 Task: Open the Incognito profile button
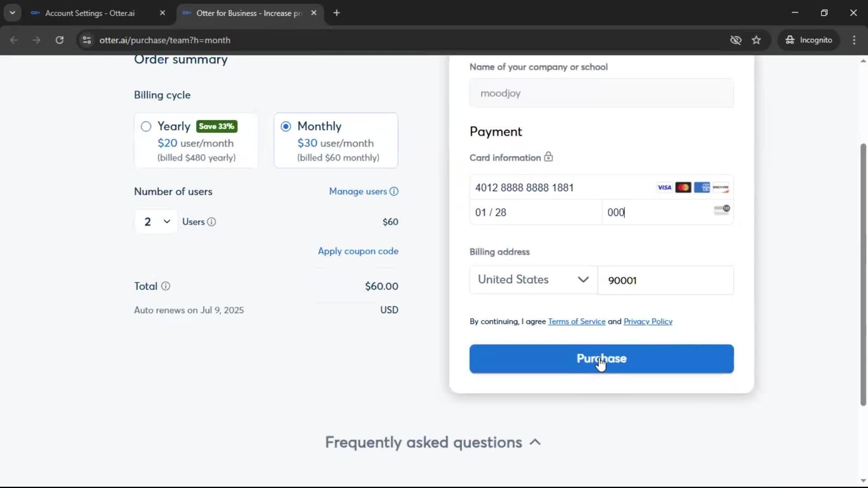click(809, 40)
